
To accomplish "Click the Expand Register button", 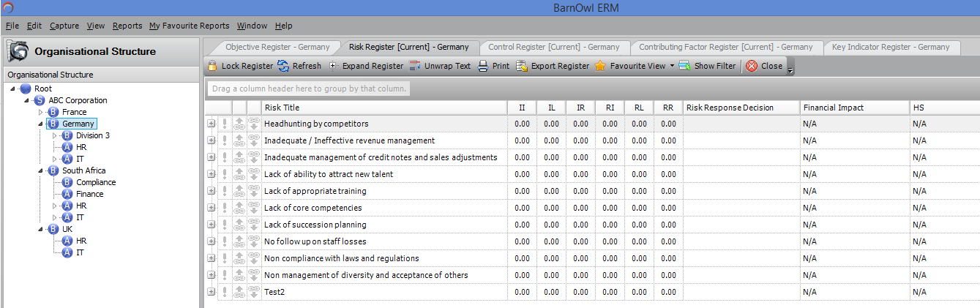I will tap(365, 66).
